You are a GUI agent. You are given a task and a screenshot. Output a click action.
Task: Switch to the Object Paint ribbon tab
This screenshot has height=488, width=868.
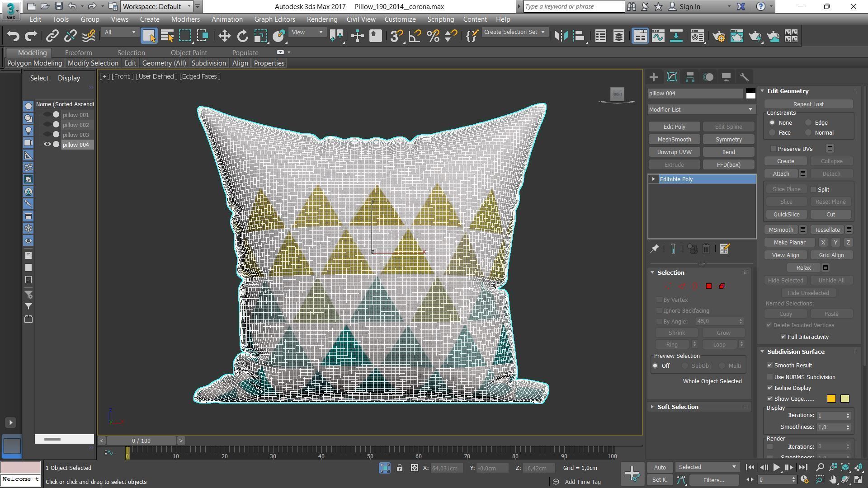pyautogui.click(x=189, y=53)
